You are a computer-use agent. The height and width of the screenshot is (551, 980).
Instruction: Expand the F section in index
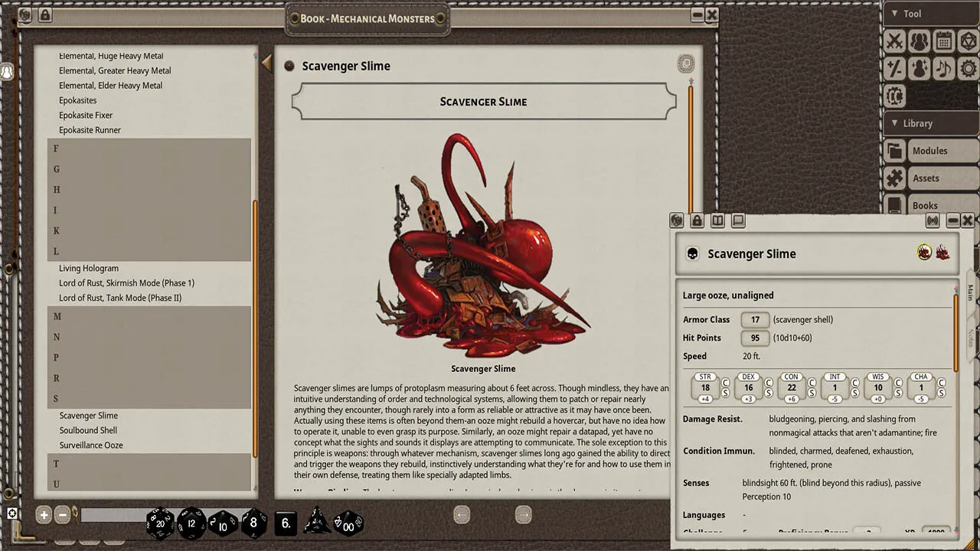point(149,148)
